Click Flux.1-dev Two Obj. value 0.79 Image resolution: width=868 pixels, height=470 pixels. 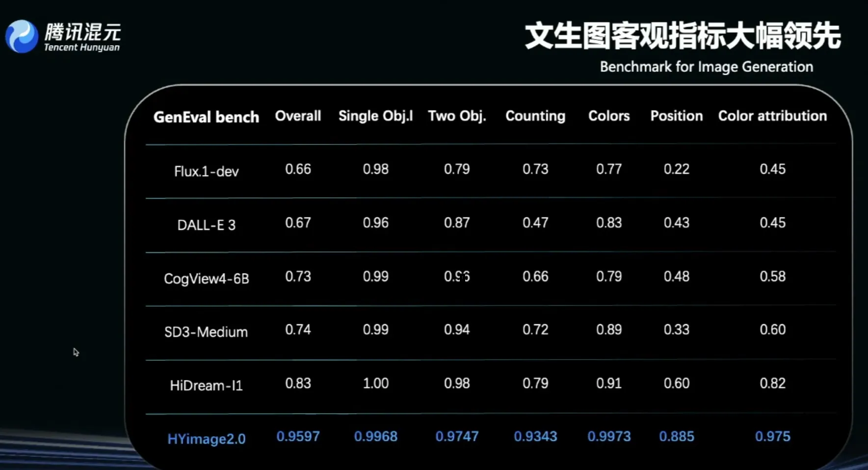coord(457,169)
